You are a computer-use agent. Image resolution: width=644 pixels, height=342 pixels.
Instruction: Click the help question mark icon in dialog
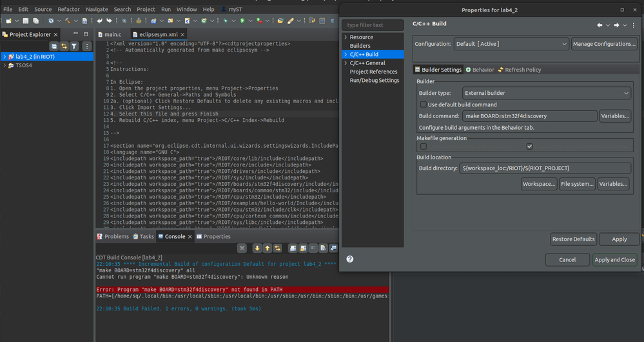tap(349, 259)
